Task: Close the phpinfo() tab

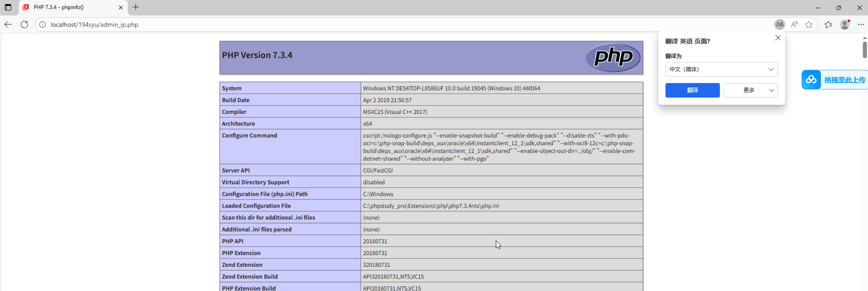Action: 120,7
